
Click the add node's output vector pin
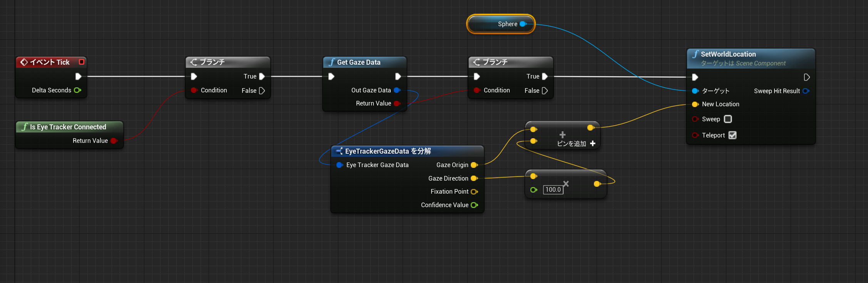(x=591, y=127)
